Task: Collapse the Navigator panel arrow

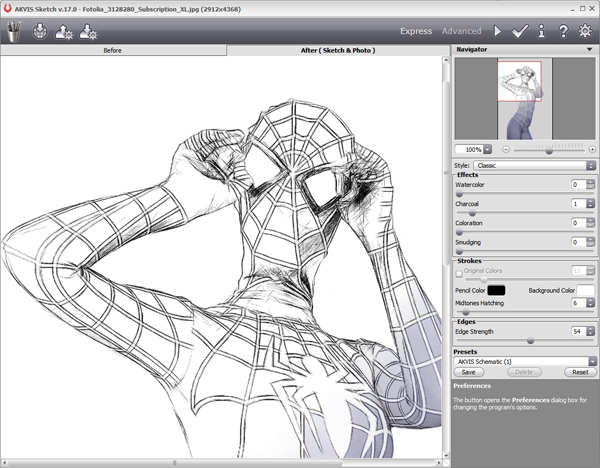Action: click(x=590, y=49)
